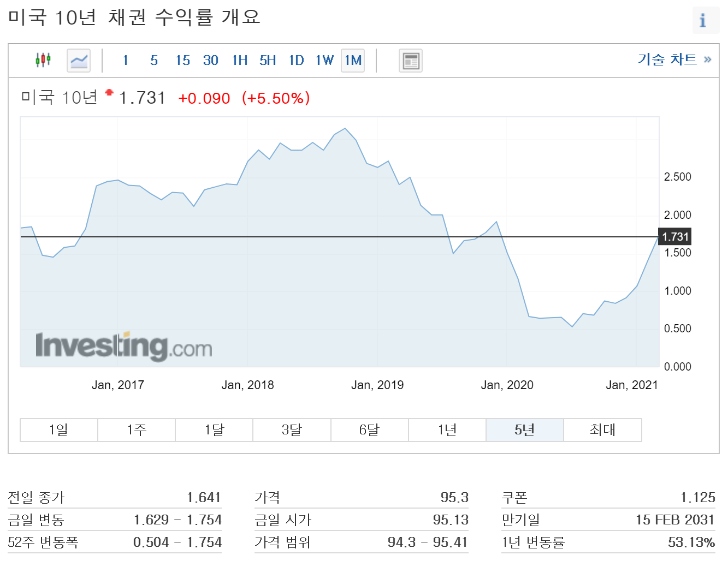The width and height of the screenshot is (728, 561).
Task: Click the 쿠폰 value 1.125
Action: [x=698, y=497]
